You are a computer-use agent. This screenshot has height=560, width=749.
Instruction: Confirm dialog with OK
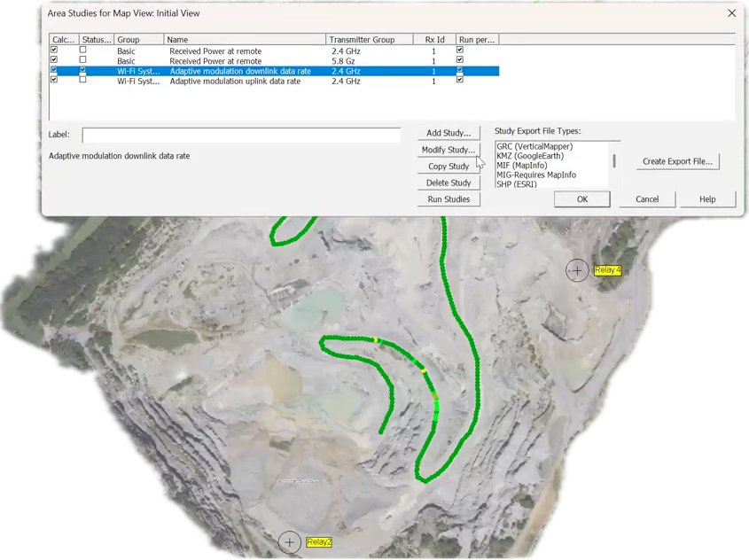tap(582, 199)
